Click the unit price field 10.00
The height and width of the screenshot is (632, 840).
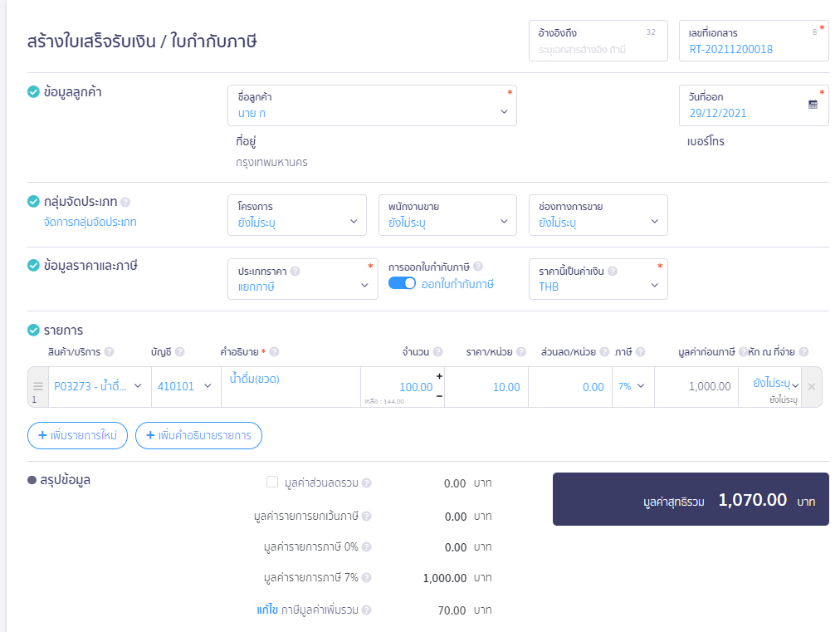[486, 386]
